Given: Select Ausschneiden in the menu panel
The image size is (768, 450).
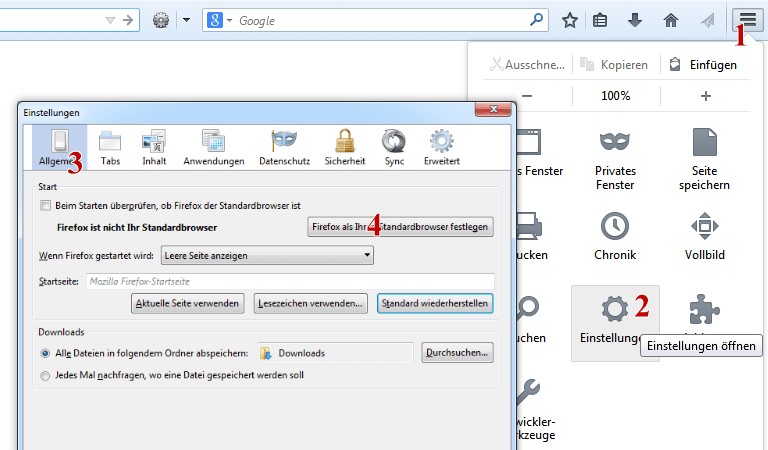Looking at the screenshot, I should point(528,65).
